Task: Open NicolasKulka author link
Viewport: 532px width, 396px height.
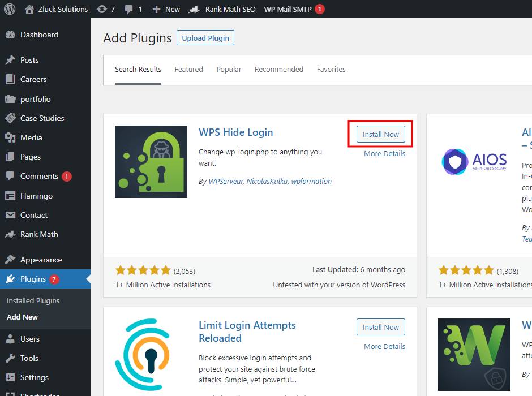Action: (267, 182)
